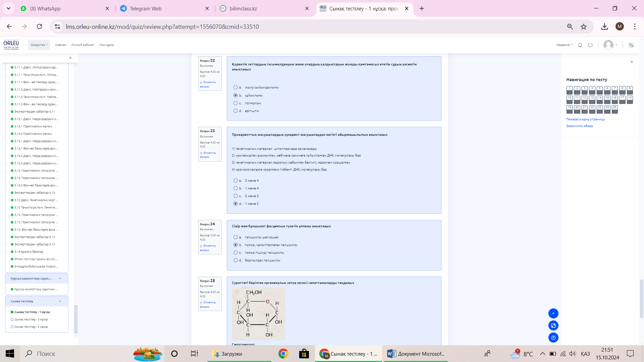Click the notifications bell icon

tap(580, 45)
